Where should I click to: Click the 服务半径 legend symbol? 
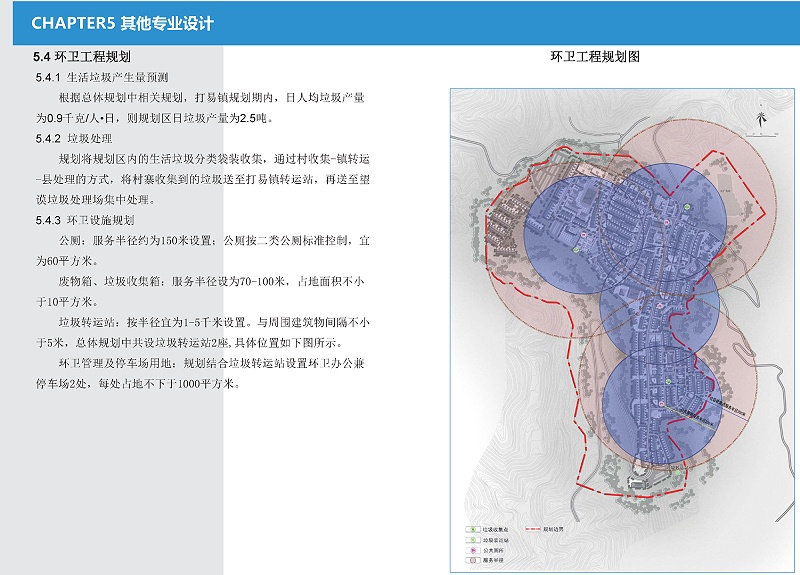pyautogui.click(x=471, y=561)
